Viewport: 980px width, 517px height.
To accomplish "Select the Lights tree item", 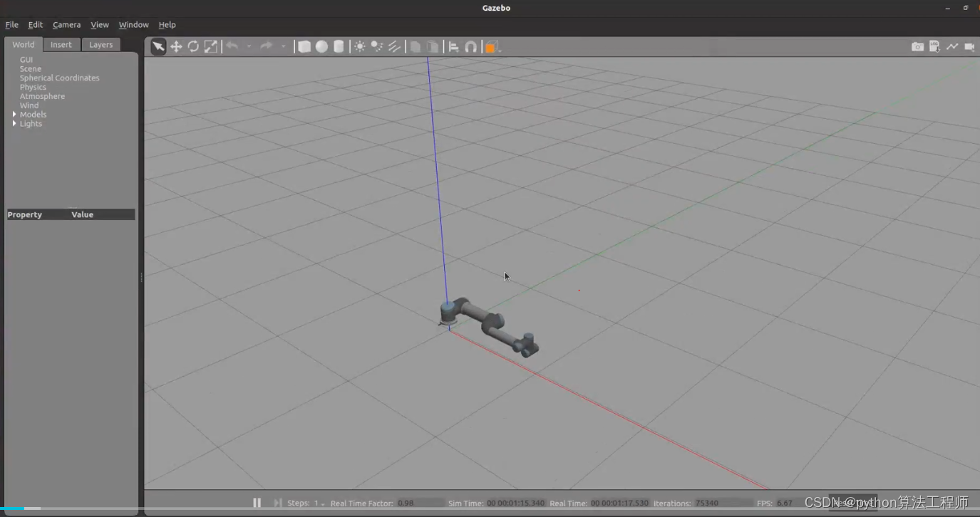I will (31, 124).
